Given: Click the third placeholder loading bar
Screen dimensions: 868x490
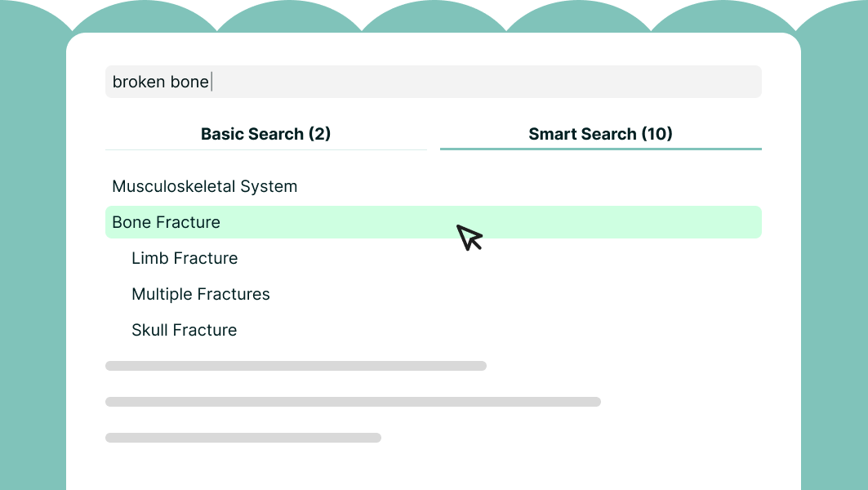Looking at the screenshot, I should [x=243, y=437].
